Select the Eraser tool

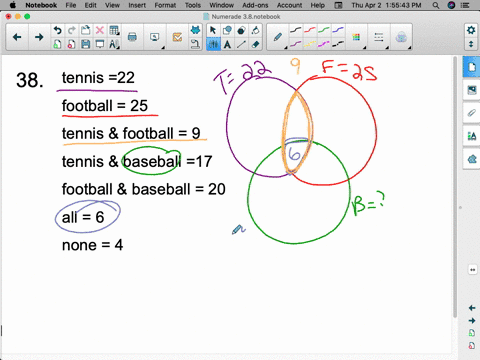pyautogui.click(x=255, y=44)
